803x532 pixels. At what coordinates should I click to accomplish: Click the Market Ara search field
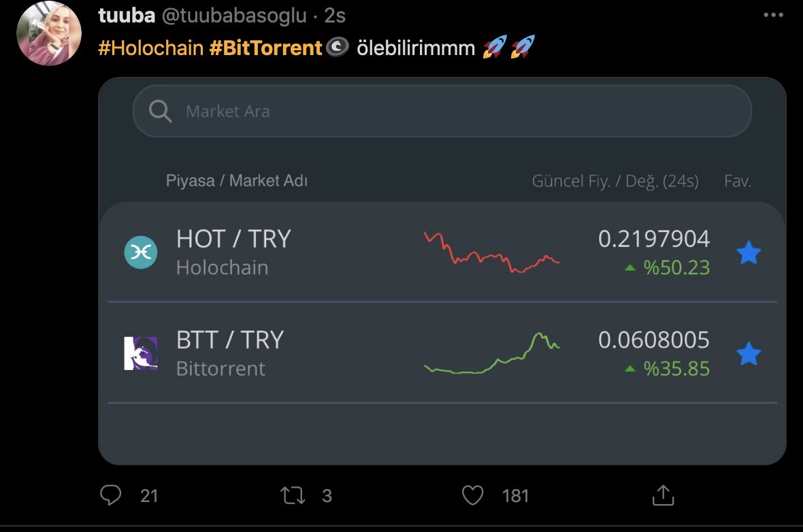[x=442, y=111]
